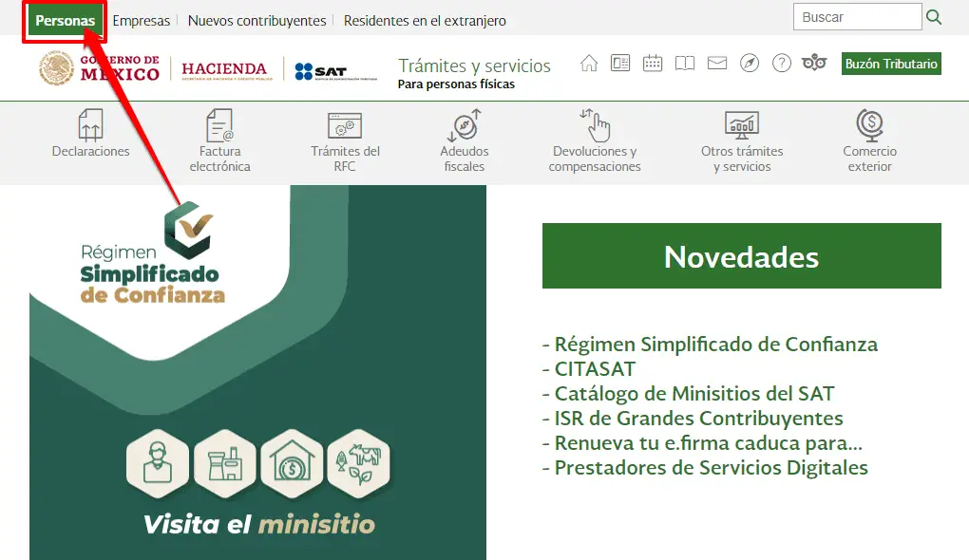Open the home icon in header
969x560 pixels.
(x=589, y=63)
